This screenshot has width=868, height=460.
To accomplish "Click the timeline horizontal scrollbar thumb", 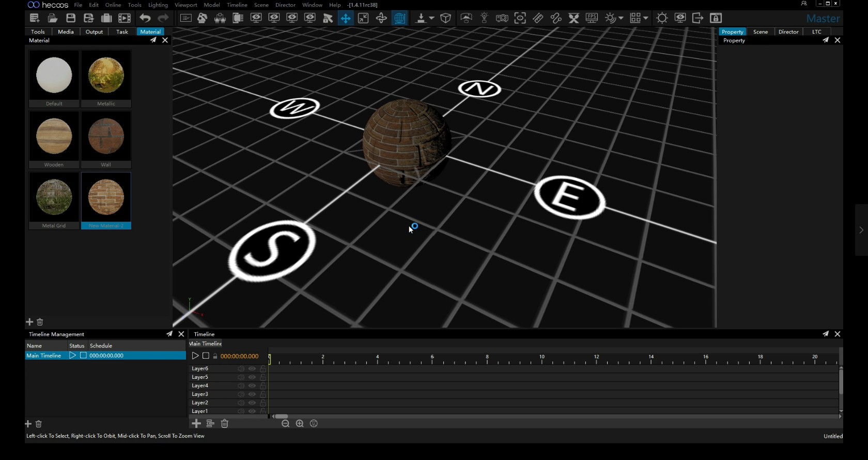I will point(282,416).
